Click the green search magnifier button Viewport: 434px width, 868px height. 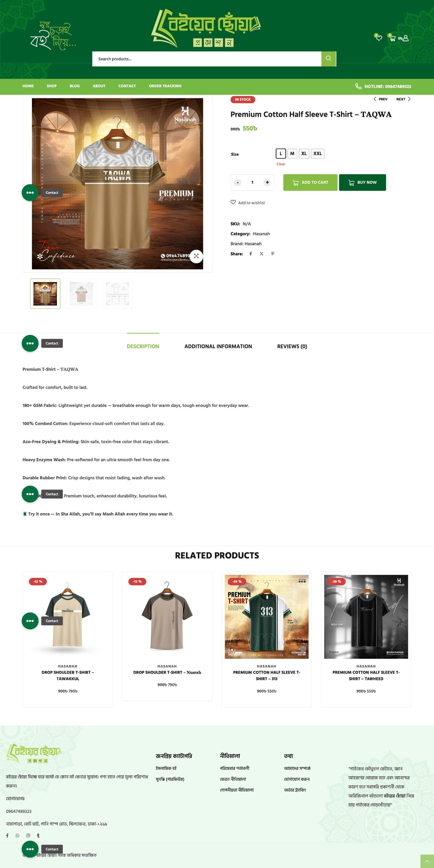pos(329,59)
